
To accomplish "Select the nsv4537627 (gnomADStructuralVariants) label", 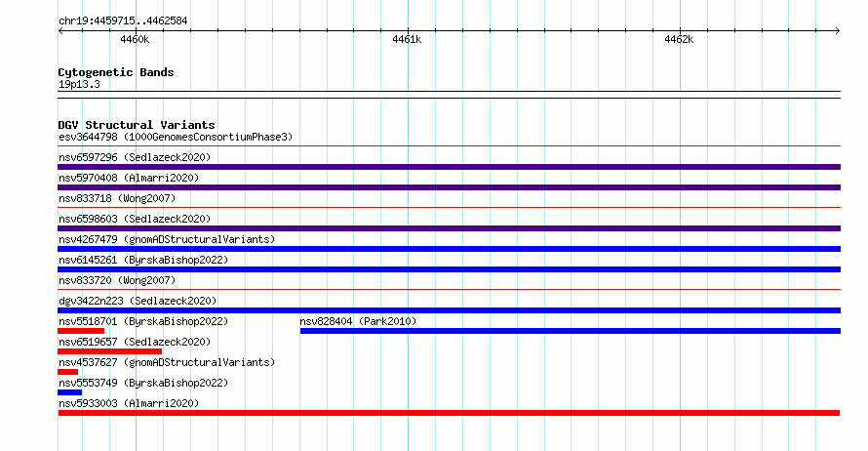I will [x=167, y=362].
